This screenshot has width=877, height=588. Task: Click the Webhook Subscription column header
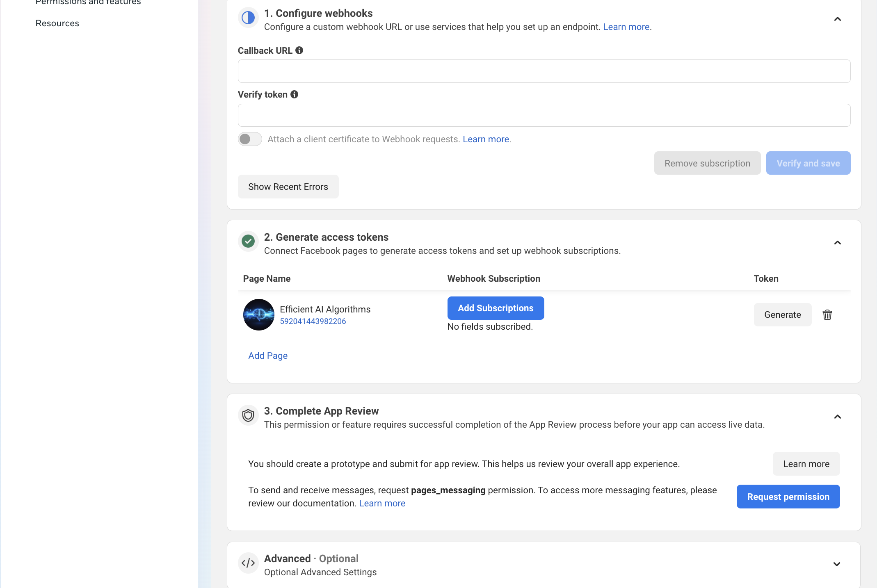[493, 278]
